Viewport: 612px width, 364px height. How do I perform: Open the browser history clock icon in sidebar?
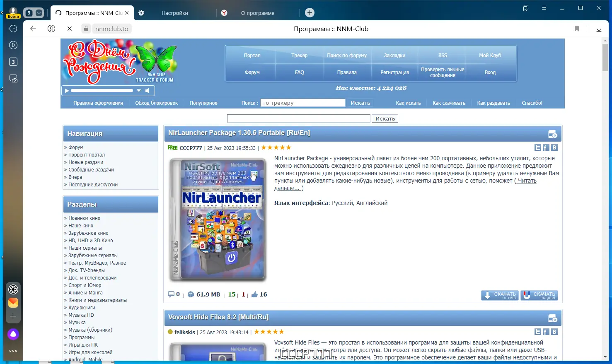pyautogui.click(x=13, y=29)
